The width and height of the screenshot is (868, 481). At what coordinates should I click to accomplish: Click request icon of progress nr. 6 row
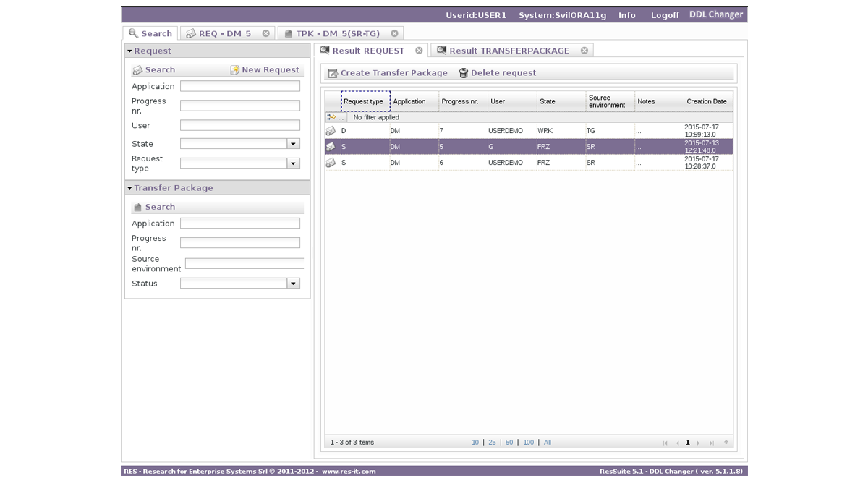(331, 163)
